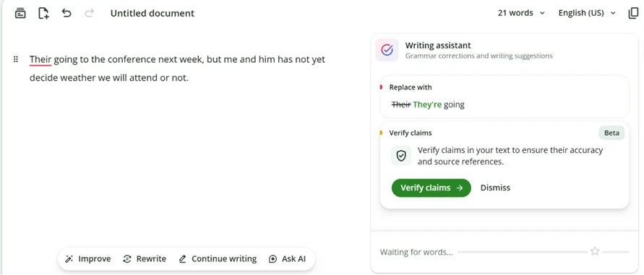The height and width of the screenshot is (275, 644).
Task: Click the green Verify claims button
Action: click(432, 188)
